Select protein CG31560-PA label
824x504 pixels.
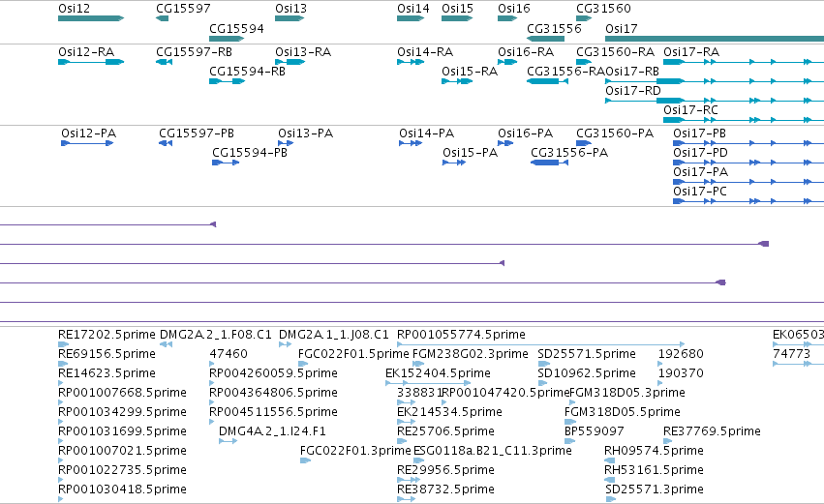pos(615,133)
